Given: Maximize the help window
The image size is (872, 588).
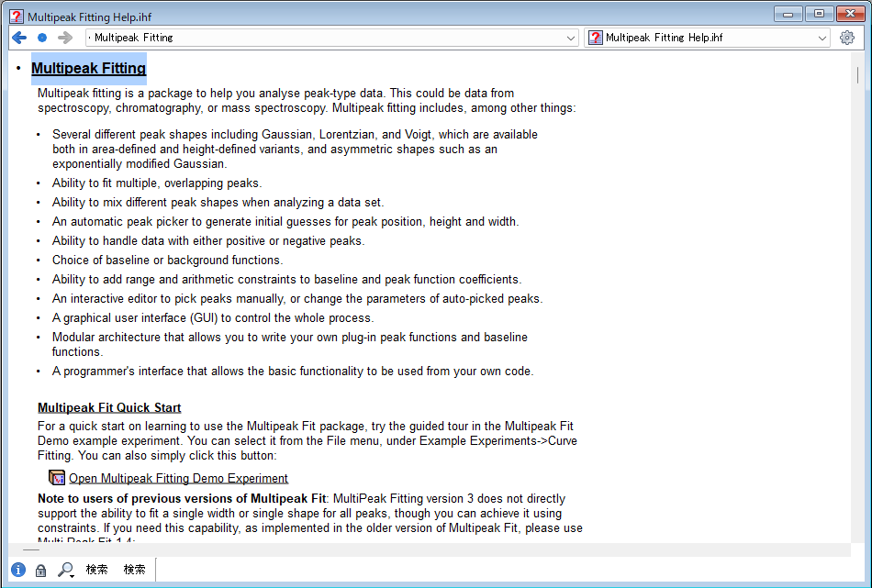Looking at the screenshot, I should pyautogui.click(x=819, y=14).
